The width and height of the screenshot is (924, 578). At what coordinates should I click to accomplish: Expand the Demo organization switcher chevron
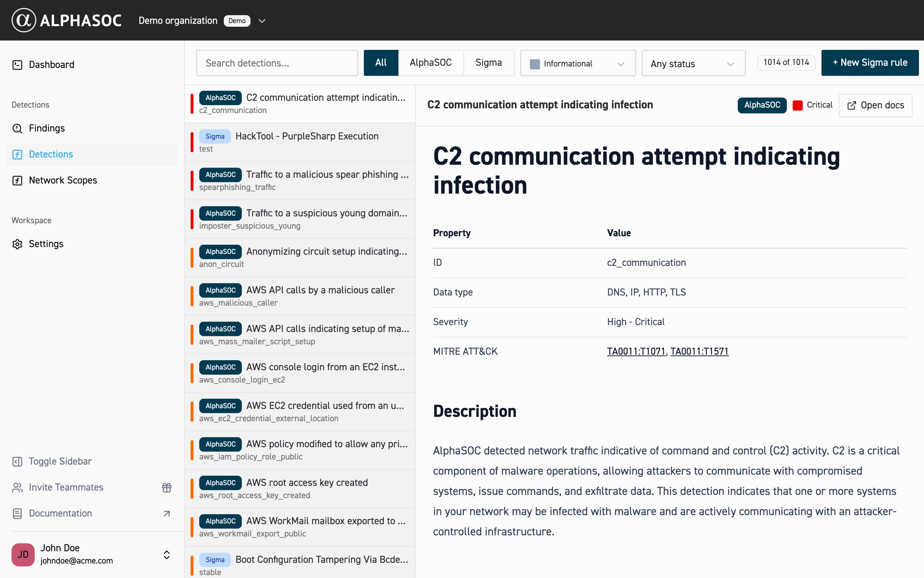coord(262,21)
